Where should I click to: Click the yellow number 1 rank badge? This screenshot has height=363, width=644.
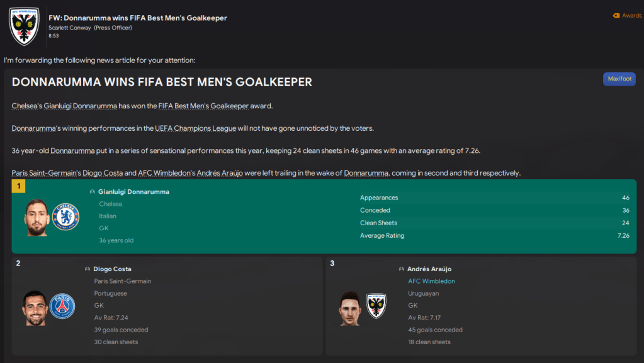18,186
